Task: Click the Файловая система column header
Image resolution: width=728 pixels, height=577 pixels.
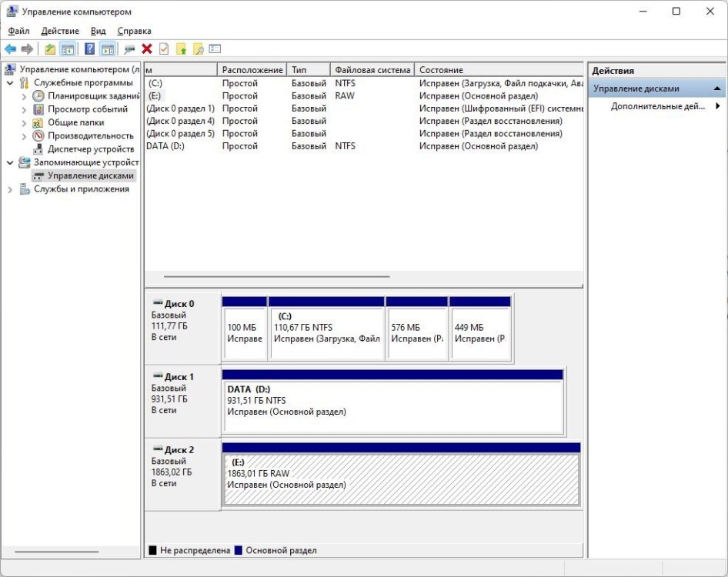Action: (372, 70)
